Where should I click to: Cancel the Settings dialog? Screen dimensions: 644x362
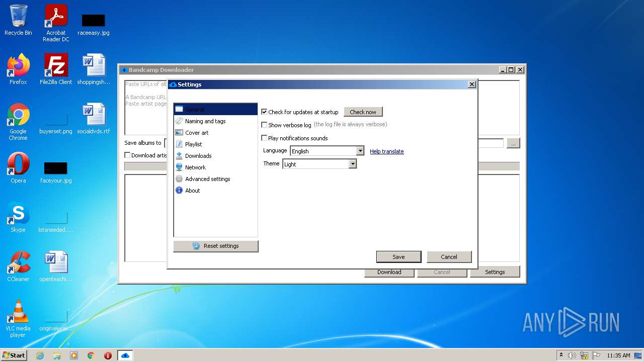click(x=449, y=256)
